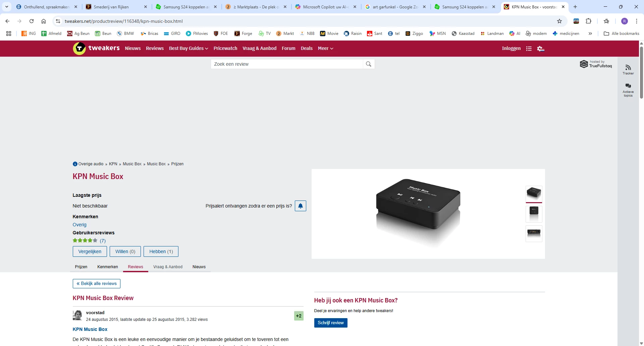This screenshot has width=644, height=346.
Task: Switch to the Kenmerken tab
Action: (x=108, y=267)
